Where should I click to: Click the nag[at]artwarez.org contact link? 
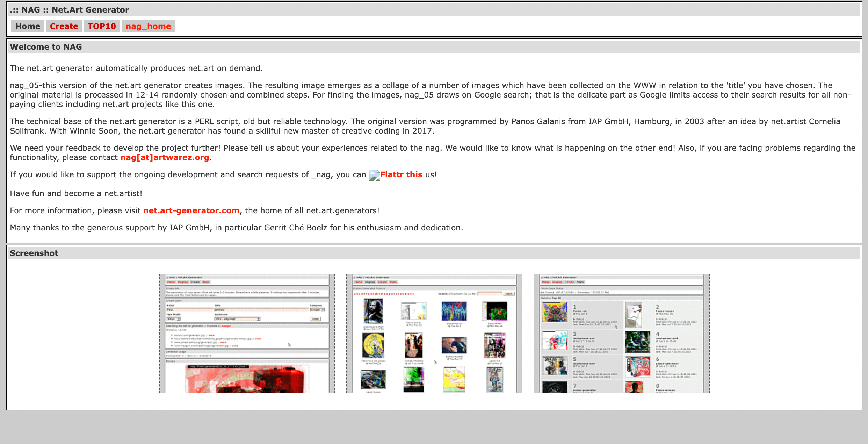[165, 157]
